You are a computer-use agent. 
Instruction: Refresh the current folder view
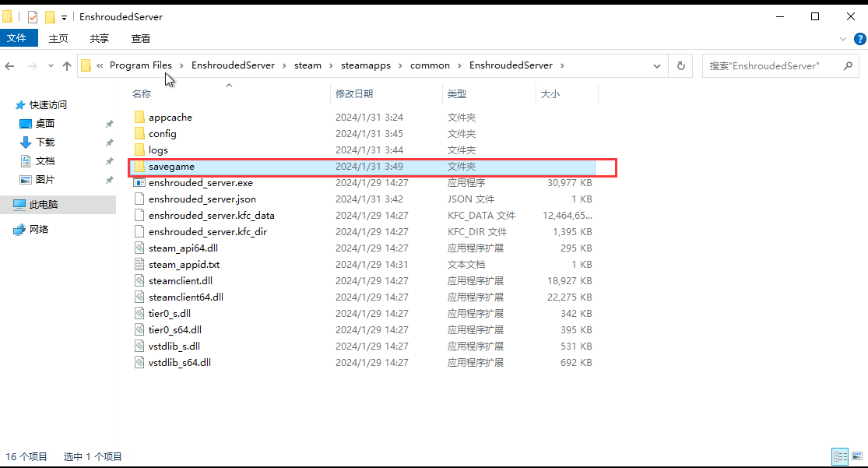[681, 66]
